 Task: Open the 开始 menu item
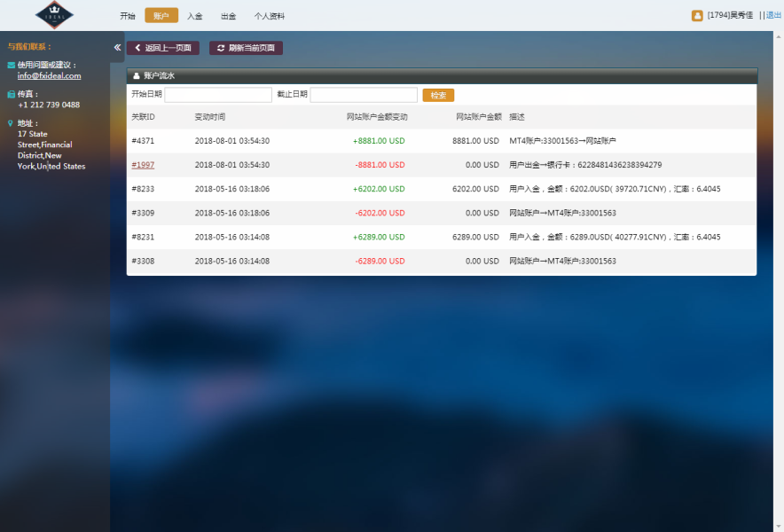tap(128, 16)
